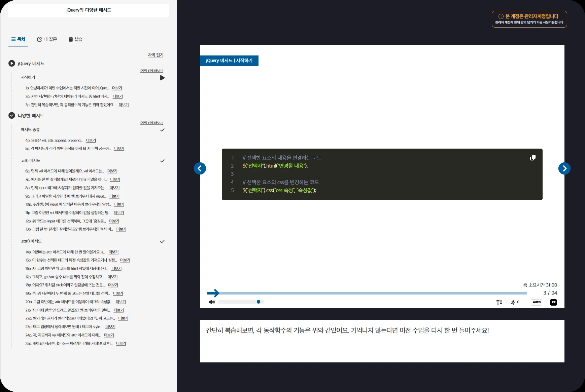The image size is (585, 392).
Task: Click subtitle line starting 19p
Action: coord(68,293)
